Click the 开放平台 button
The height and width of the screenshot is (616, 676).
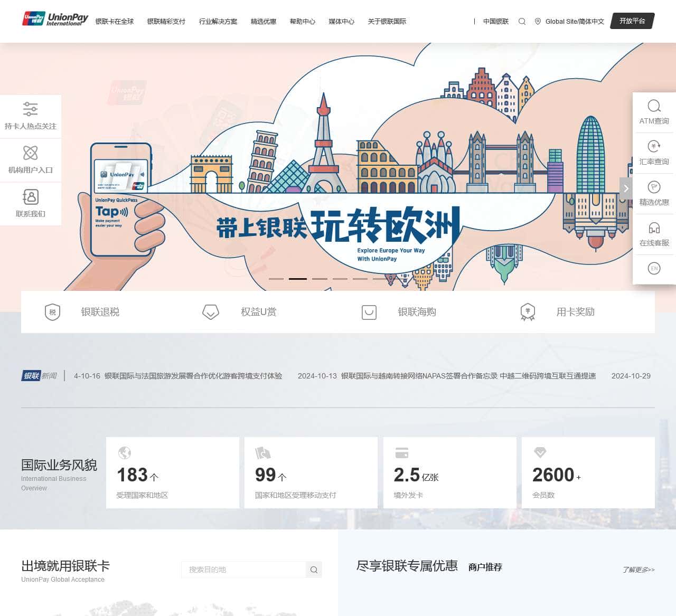click(x=633, y=21)
